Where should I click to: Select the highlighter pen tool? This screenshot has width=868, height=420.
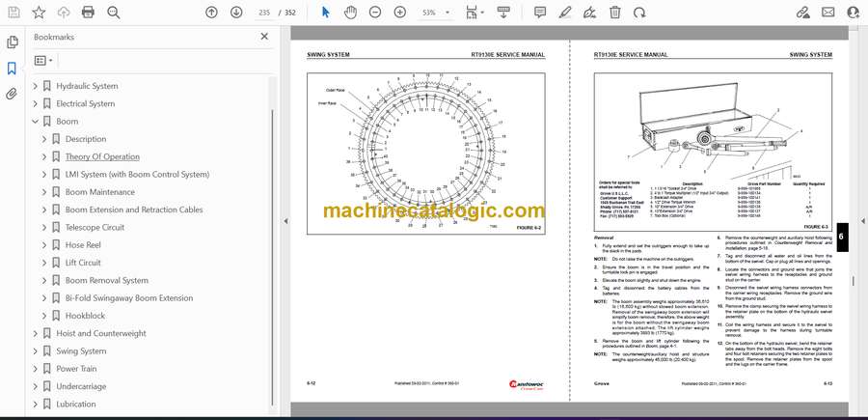(565, 13)
